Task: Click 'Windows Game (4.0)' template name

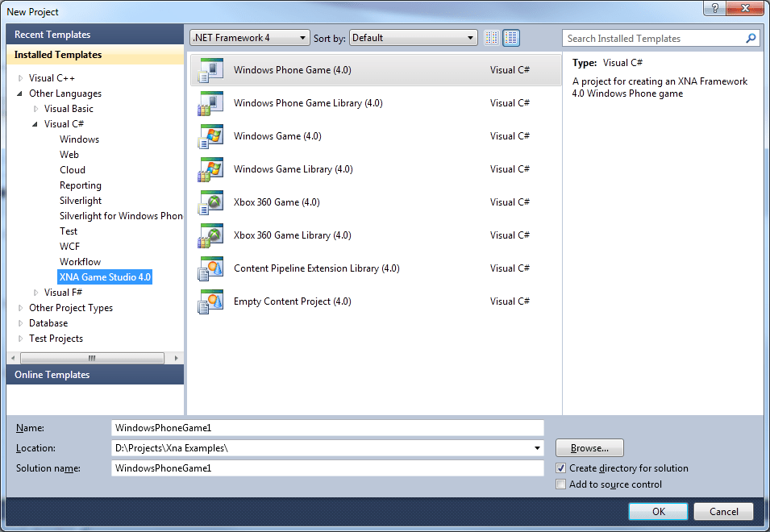Action: [277, 136]
